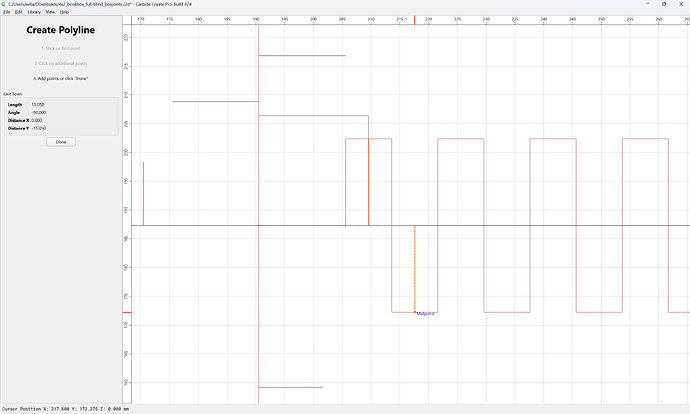The height and width of the screenshot is (414, 690).
Task: Click the Distance Y value -15.050
Action: point(39,128)
